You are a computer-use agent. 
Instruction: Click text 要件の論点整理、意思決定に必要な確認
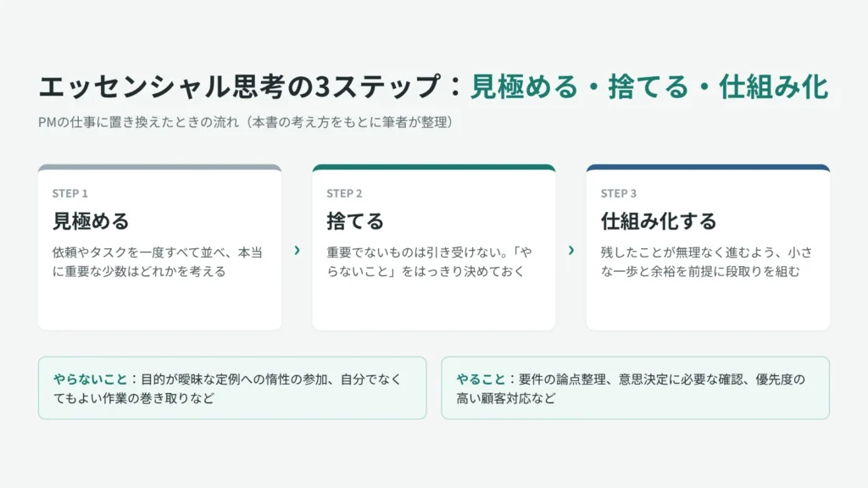[631, 380]
